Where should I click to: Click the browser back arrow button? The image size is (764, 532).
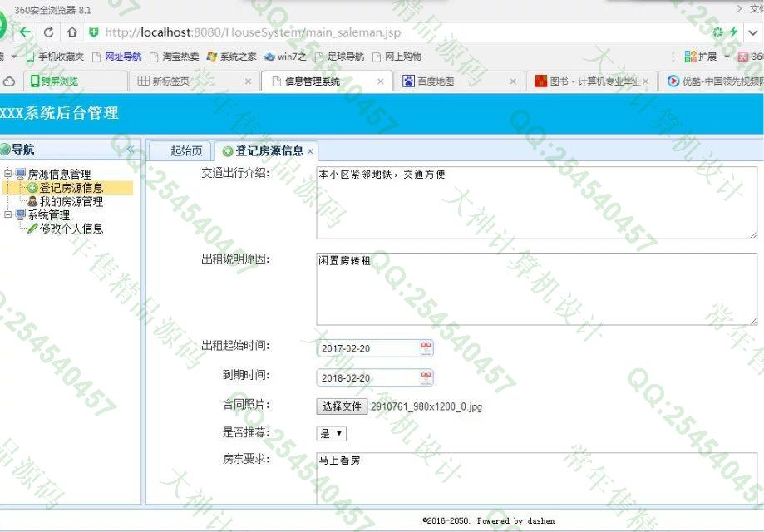(x=25, y=32)
